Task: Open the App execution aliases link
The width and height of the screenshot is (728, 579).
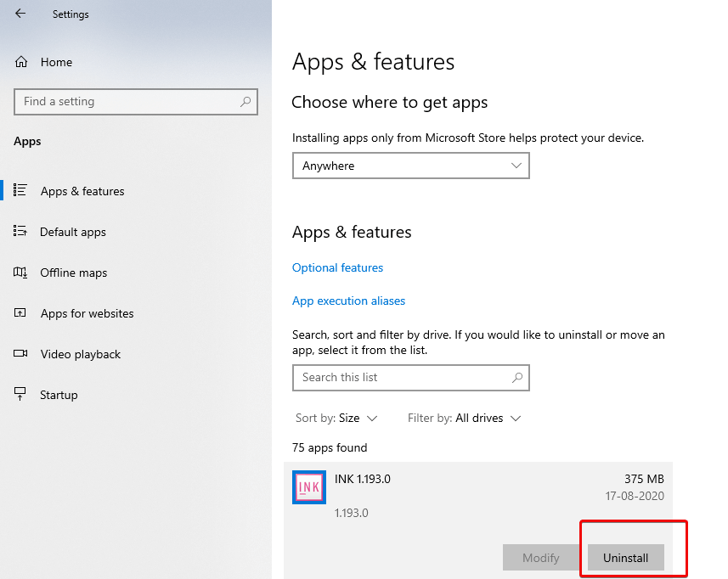Action: tap(348, 301)
